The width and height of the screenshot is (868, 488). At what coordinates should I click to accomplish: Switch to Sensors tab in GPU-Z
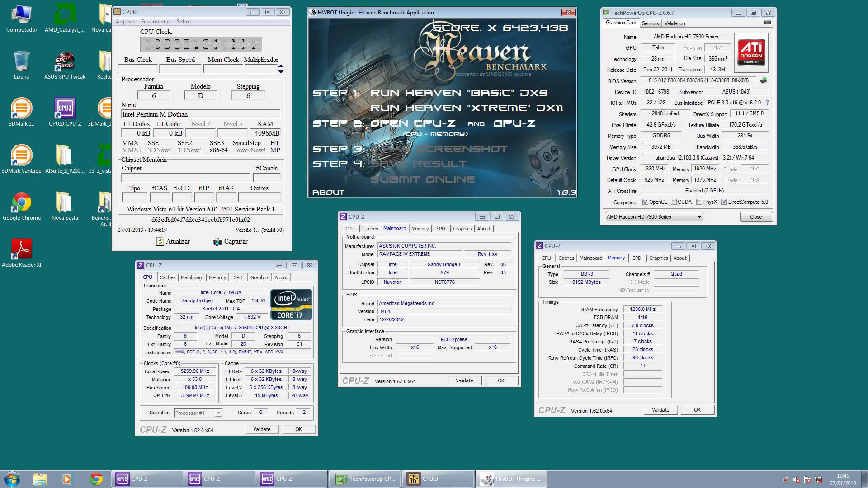[x=650, y=23]
